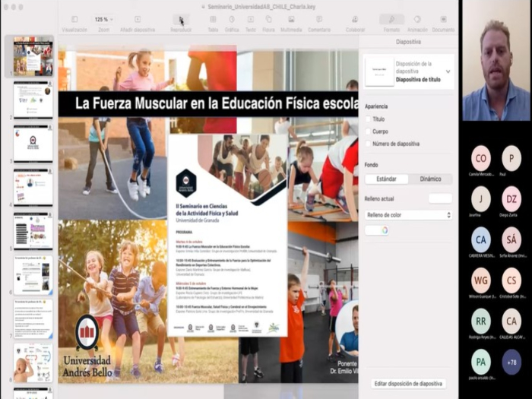Click the WG participant avatar Wilson Guaique
532x399 pixels.
tap(481, 280)
